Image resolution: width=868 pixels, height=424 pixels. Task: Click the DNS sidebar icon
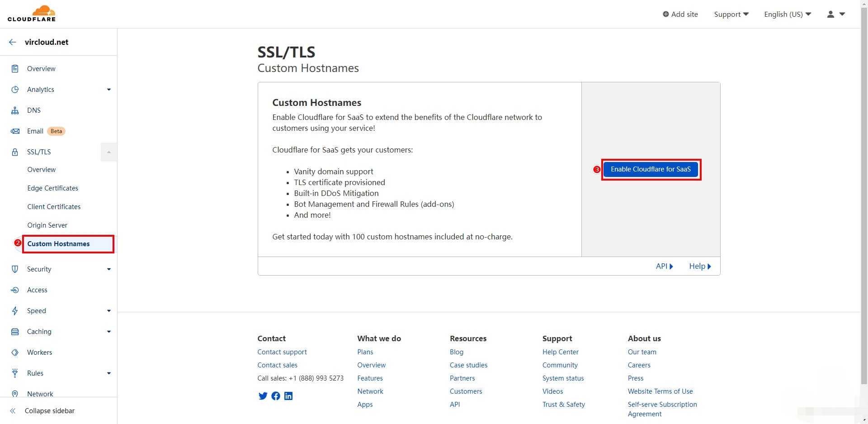tap(15, 110)
